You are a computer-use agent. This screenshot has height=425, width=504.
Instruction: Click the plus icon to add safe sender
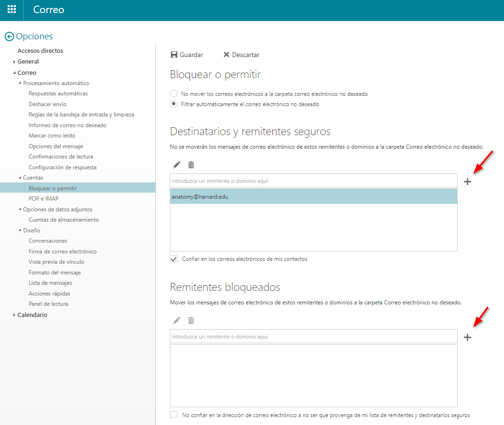coord(467,181)
